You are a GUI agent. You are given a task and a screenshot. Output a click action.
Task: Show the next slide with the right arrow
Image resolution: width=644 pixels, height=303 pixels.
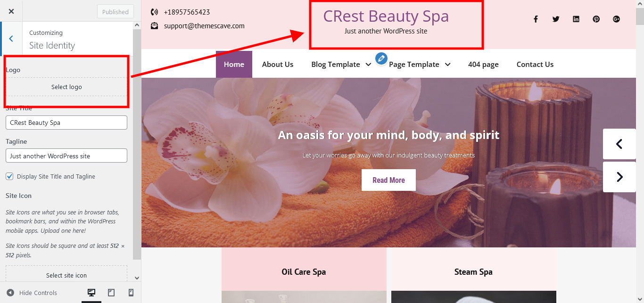[x=619, y=177]
